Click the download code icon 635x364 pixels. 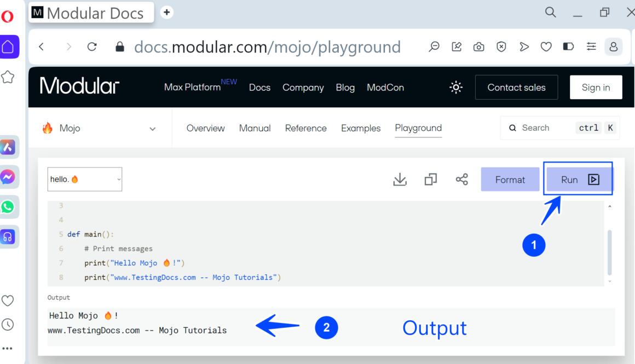coord(400,180)
